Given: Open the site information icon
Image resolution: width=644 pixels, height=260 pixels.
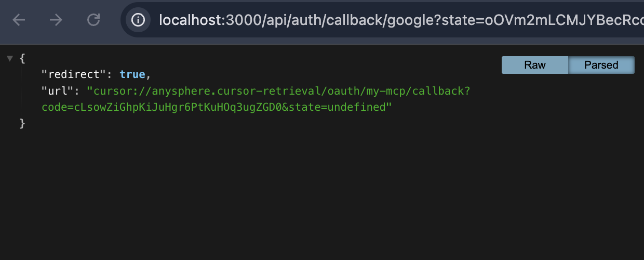Looking at the screenshot, I should tap(138, 20).
